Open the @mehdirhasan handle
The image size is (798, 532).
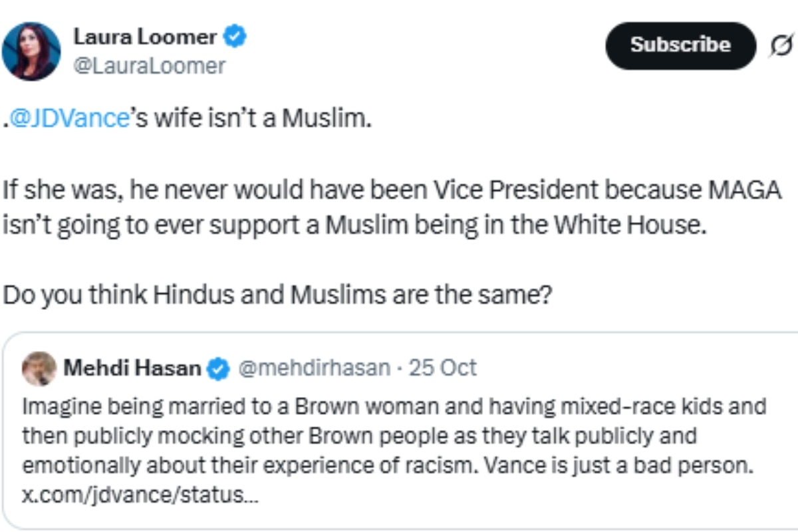pos(314,368)
